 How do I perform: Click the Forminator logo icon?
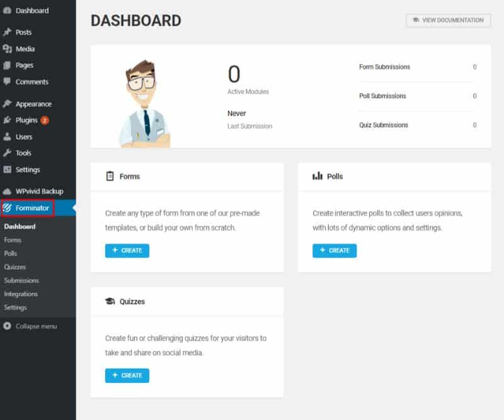click(7, 208)
